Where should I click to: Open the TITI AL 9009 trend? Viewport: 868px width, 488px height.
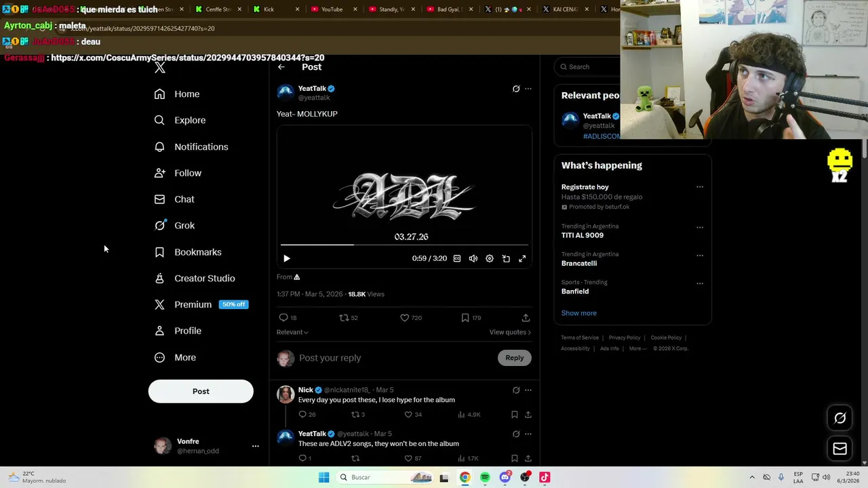coord(583,235)
